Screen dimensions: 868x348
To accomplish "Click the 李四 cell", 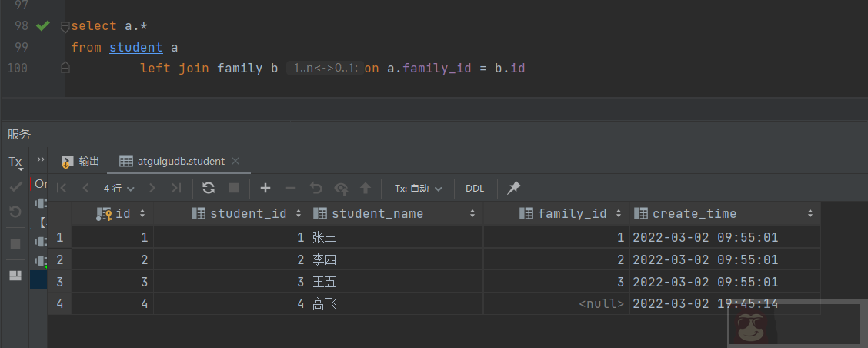I will [x=396, y=259].
